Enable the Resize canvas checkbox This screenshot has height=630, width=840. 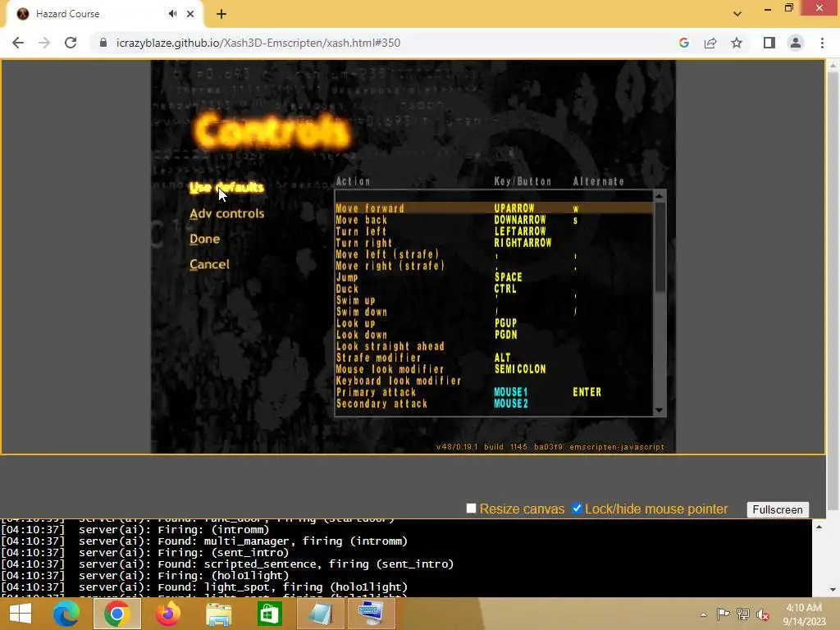pos(471,509)
